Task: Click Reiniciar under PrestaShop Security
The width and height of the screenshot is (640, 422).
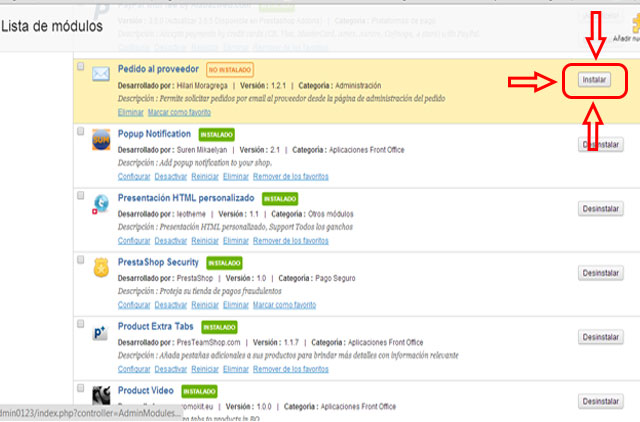Action: pos(205,305)
